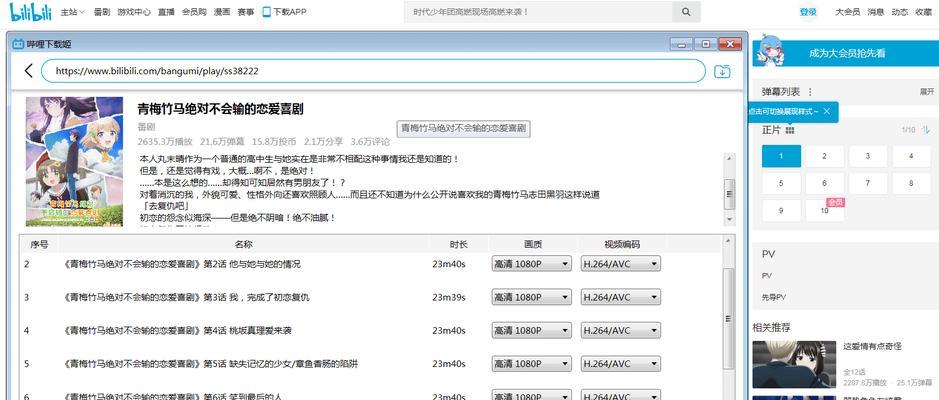Click the 下载APP link
This screenshot has height=400, width=939.
tap(290, 11)
